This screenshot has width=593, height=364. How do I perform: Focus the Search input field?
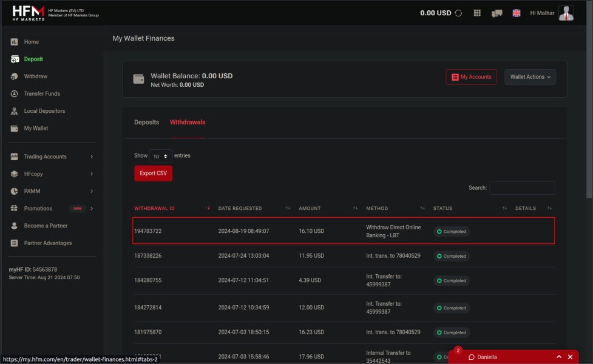(522, 188)
